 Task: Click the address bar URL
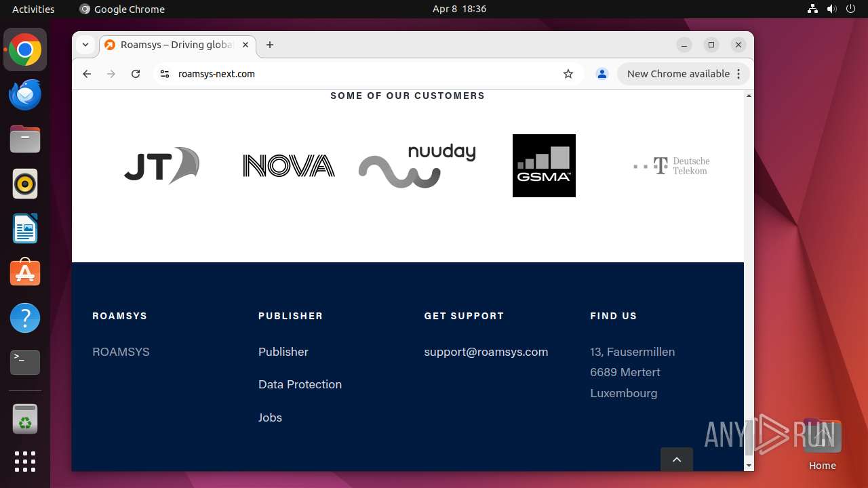(x=216, y=74)
